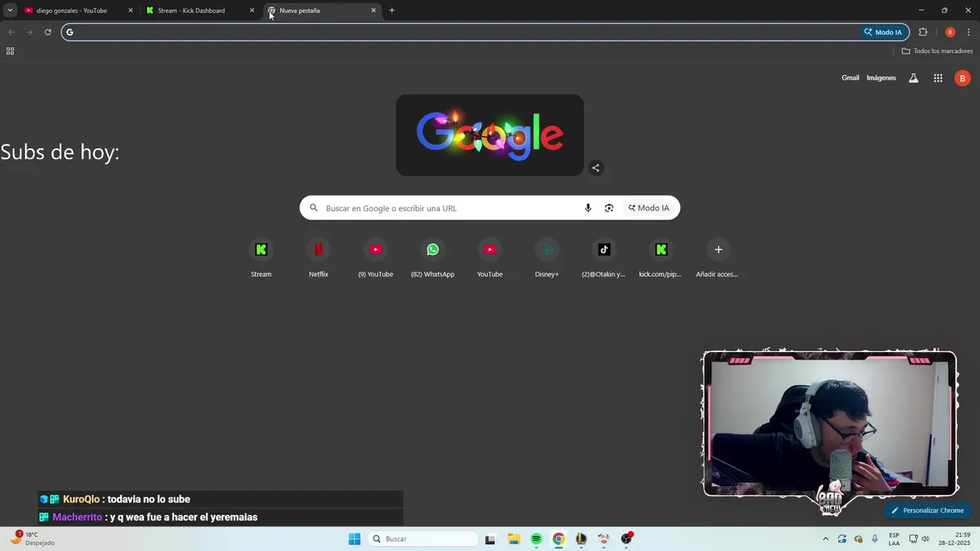980x551 pixels.
Task: Open the (82) WhatsApp shortcut
Action: 433,259
